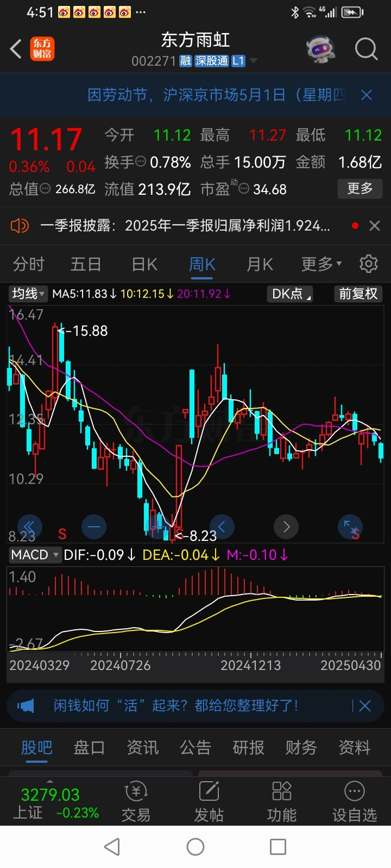Open the 研报 tab
This screenshot has width=391, height=868.
click(248, 748)
